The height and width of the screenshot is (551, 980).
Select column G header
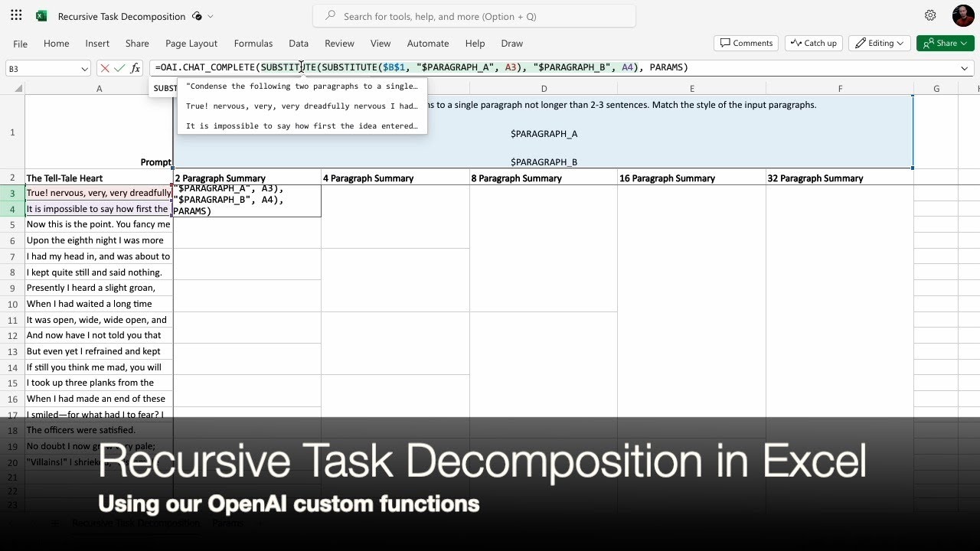click(936, 89)
